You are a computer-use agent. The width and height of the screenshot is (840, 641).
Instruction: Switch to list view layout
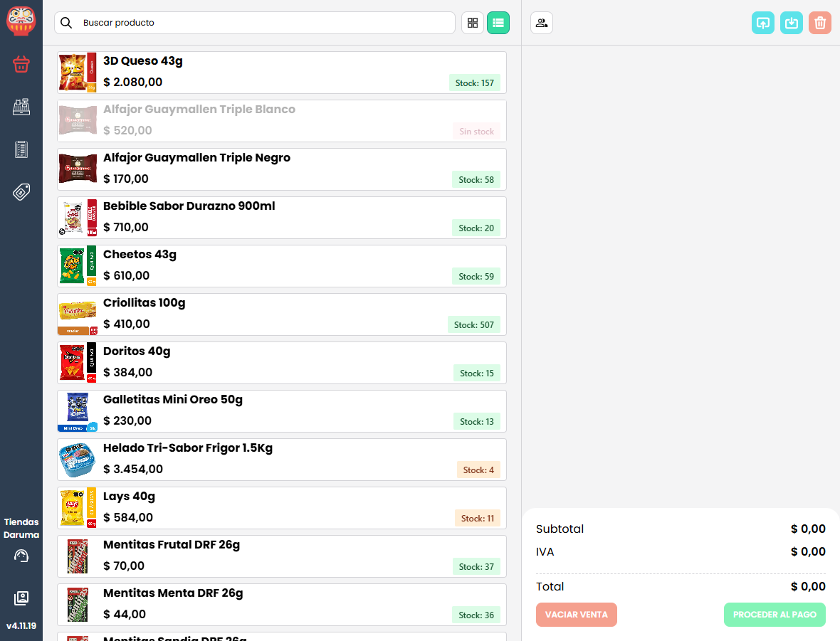coord(498,23)
